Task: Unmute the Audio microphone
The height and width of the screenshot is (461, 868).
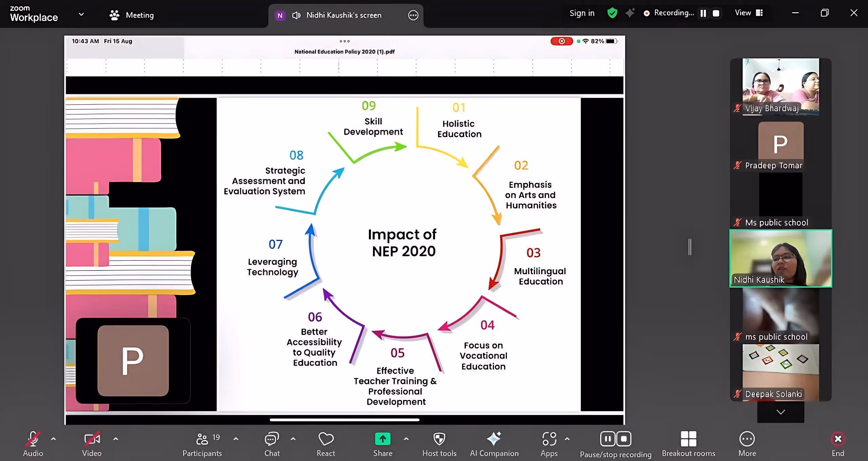Action: (33, 439)
